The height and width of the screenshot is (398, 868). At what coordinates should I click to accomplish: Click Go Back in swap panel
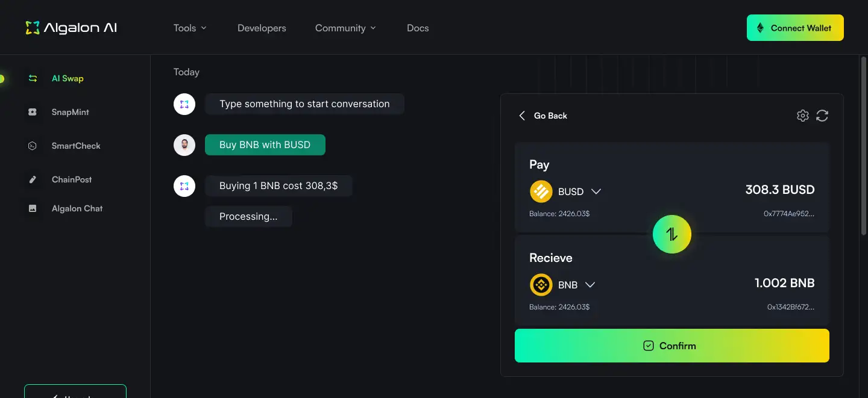pos(543,116)
